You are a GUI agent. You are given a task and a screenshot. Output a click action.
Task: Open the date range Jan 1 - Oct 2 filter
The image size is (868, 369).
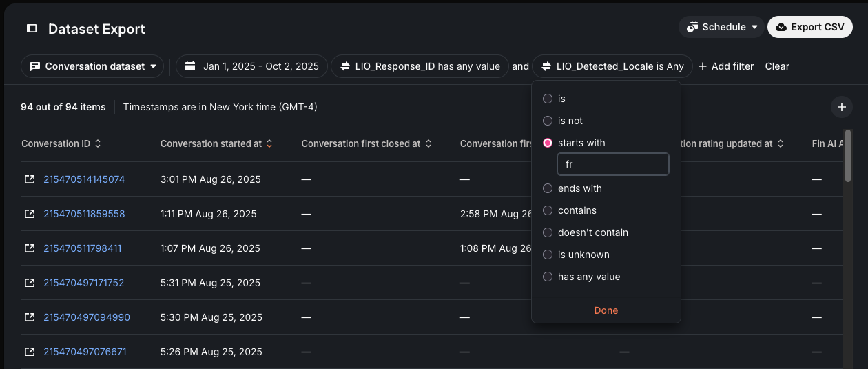click(x=252, y=66)
